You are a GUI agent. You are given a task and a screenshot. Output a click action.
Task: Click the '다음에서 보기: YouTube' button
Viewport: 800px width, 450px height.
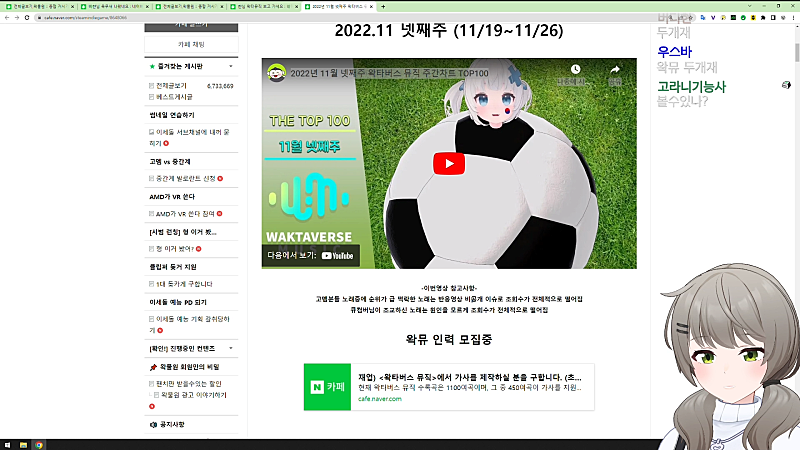311,255
